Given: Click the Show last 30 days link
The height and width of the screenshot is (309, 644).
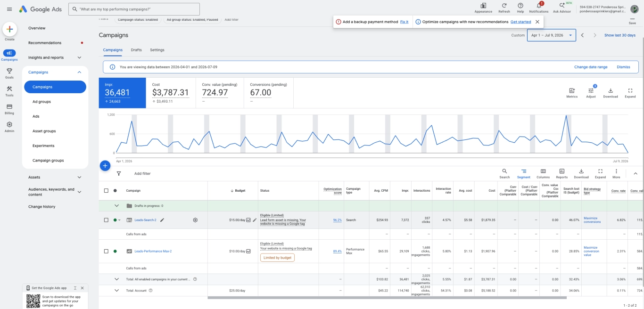Looking at the screenshot, I should point(620,35).
